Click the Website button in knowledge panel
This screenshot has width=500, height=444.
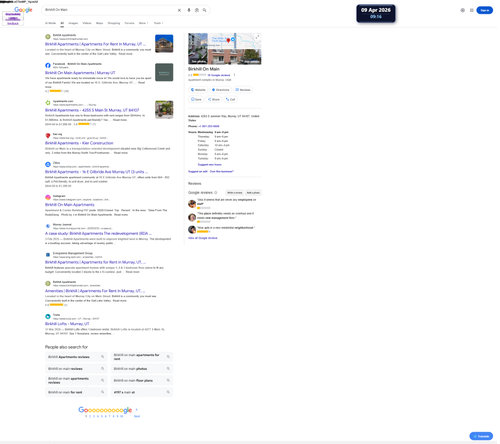coord(199,90)
